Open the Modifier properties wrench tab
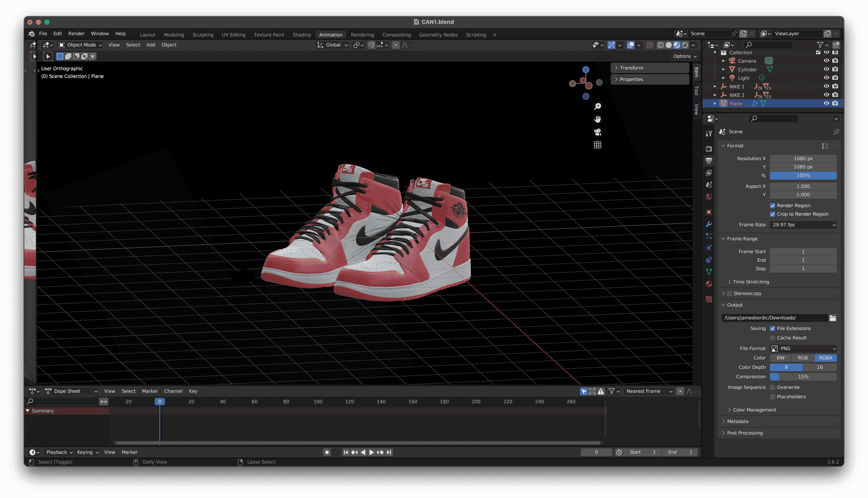 [709, 224]
